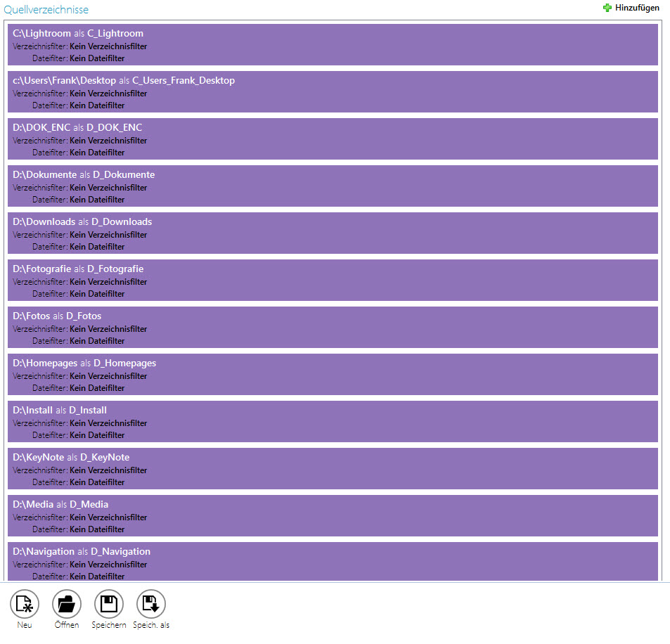This screenshot has width=670, height=644.
Task: Select the D:\Homepages source entry
Action: (x=333, y=374)
